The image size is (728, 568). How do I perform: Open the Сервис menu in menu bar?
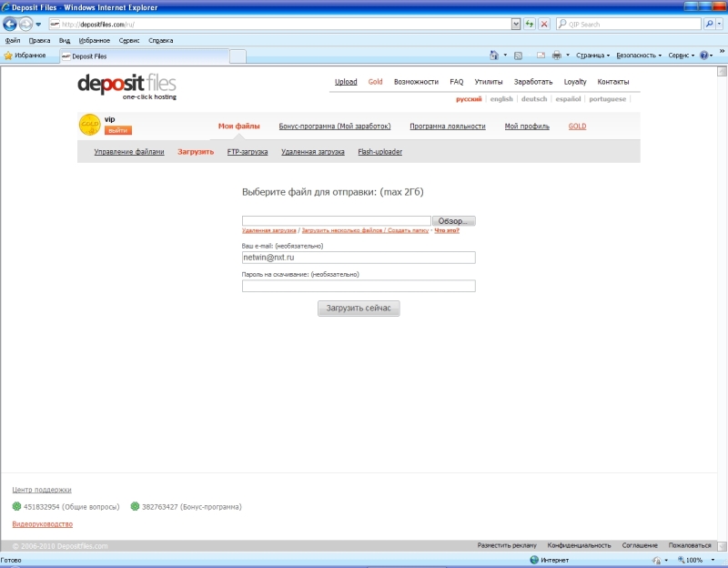pyautogui.click(x=129, y=40)
